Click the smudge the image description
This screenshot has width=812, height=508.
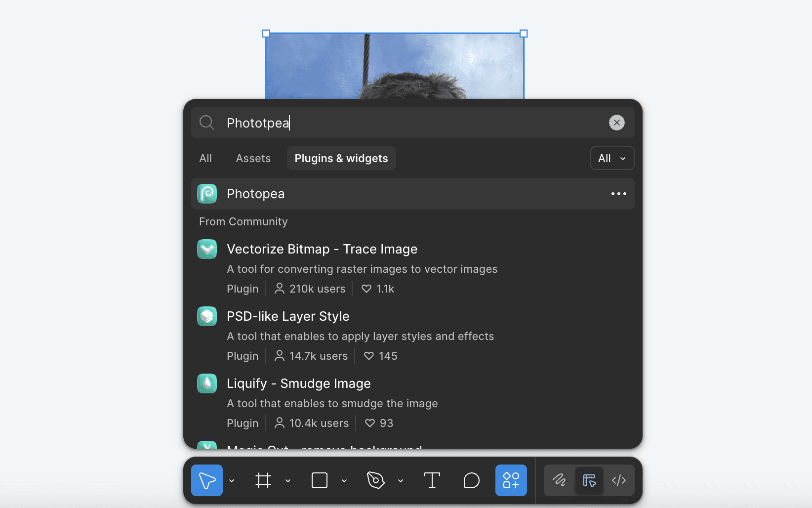(332, 403)
